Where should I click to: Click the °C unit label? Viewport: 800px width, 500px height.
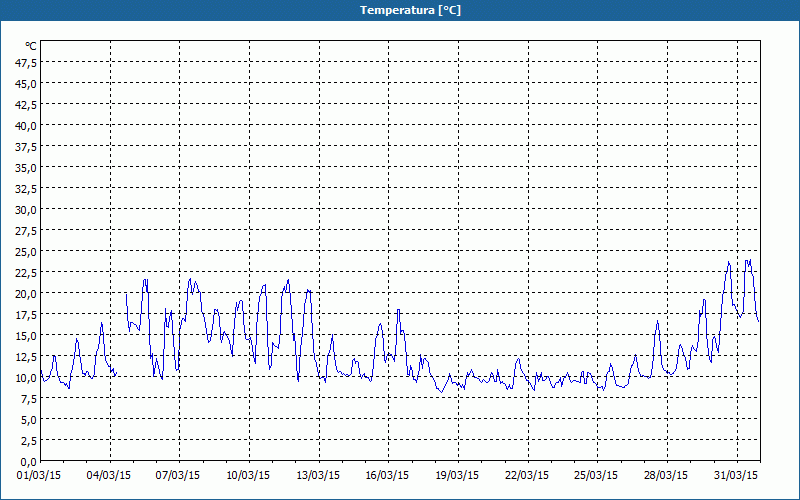[31, 46]
